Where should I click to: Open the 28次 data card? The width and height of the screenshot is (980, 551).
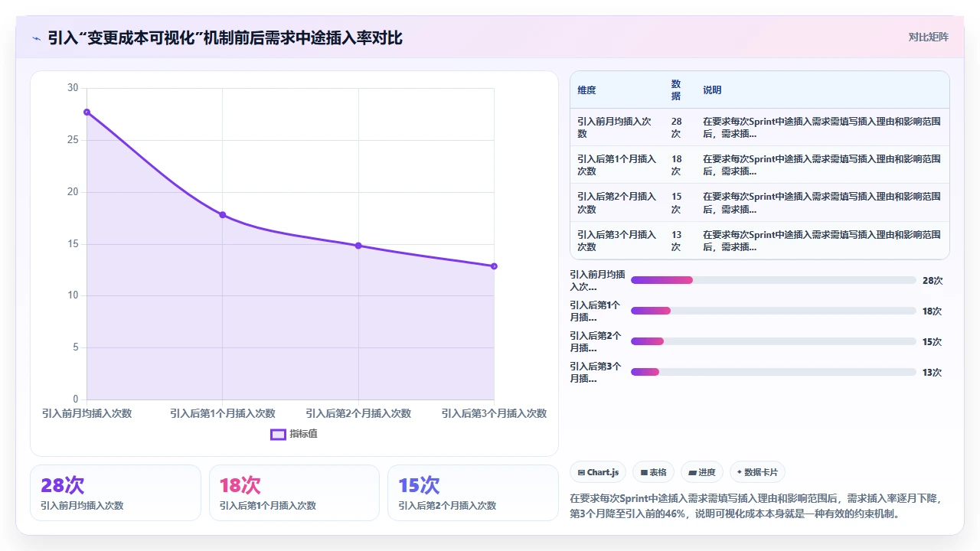116,493
